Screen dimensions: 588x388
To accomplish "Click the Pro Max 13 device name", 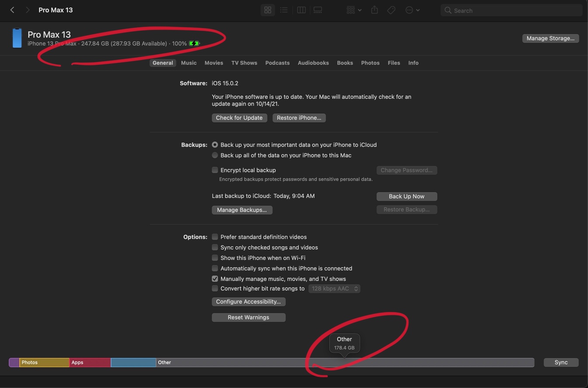I will tap(49, 35).
